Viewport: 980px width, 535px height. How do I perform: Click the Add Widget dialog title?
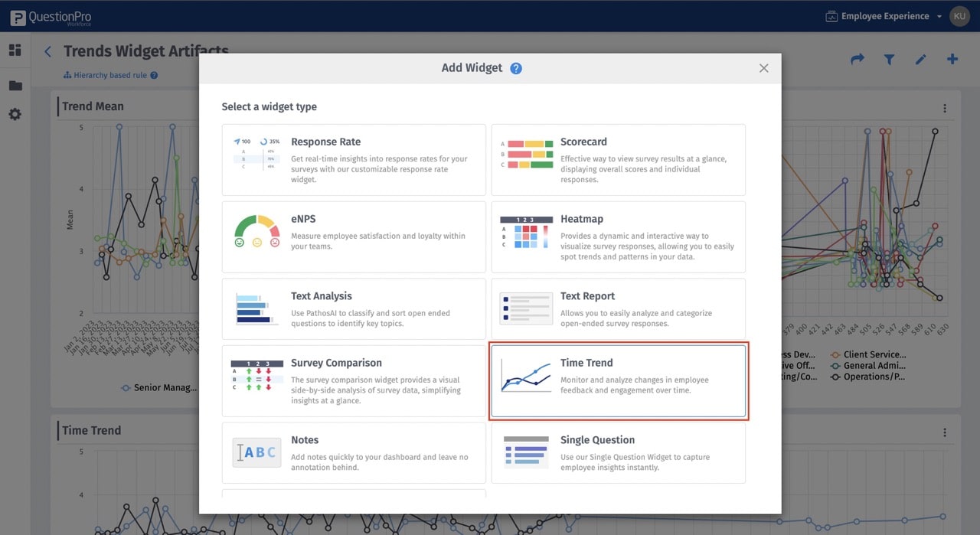click(472, 68)
